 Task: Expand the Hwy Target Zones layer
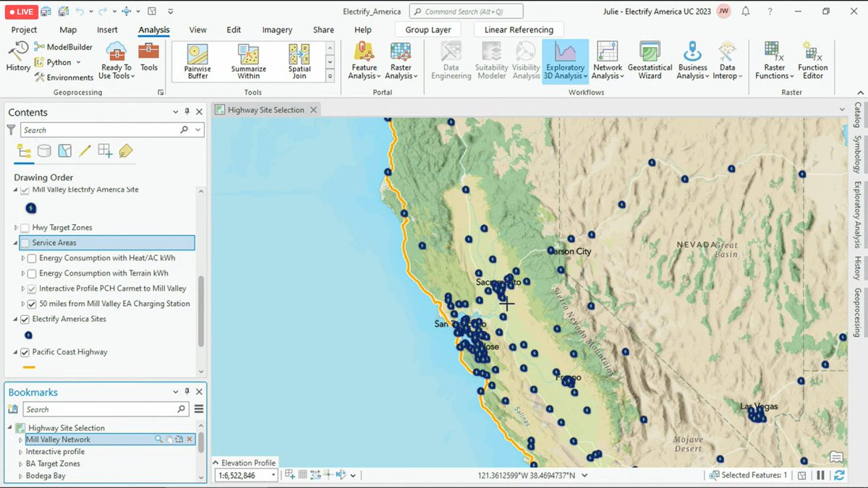click(x=16, y=228)
